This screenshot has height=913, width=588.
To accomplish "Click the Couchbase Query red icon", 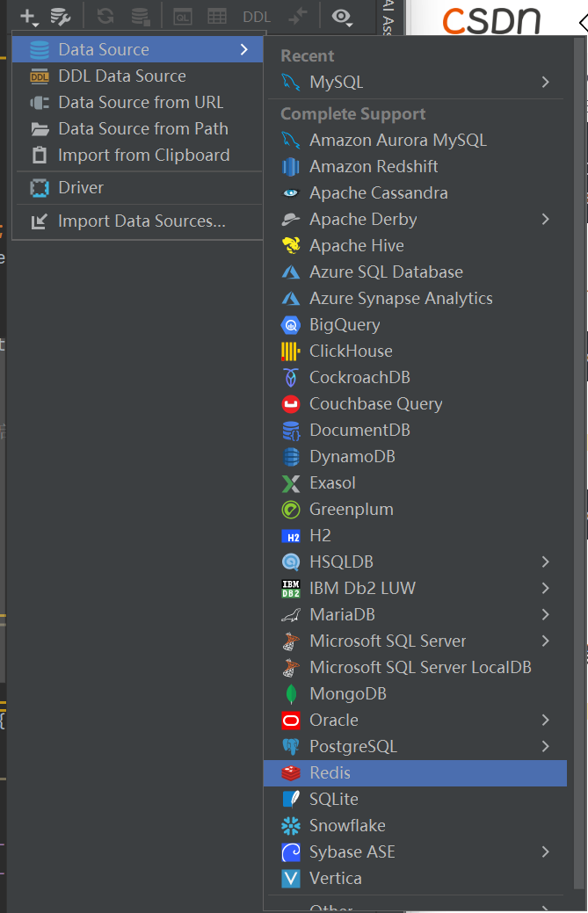I will 291,403.
